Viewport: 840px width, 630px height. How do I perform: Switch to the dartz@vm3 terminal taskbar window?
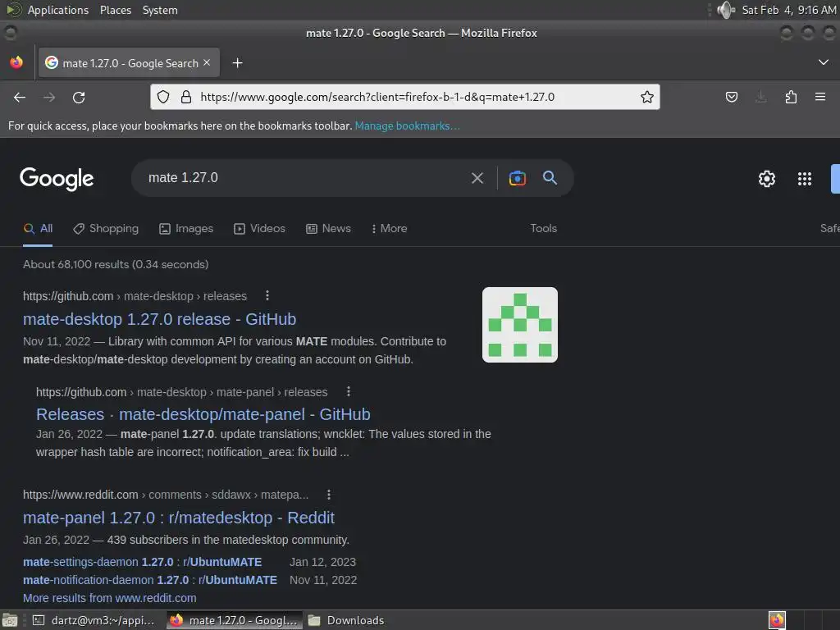coord(95,620)
